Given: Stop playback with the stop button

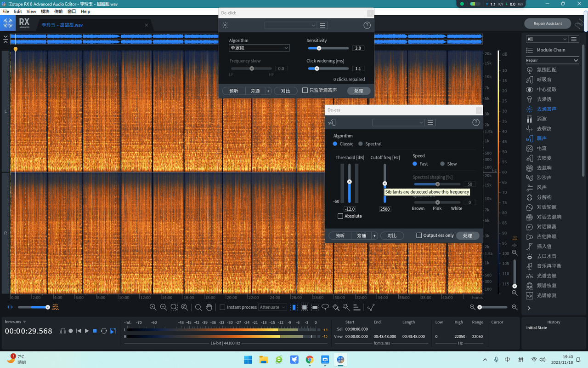Looking at the screenshot, I should [95, 331].
